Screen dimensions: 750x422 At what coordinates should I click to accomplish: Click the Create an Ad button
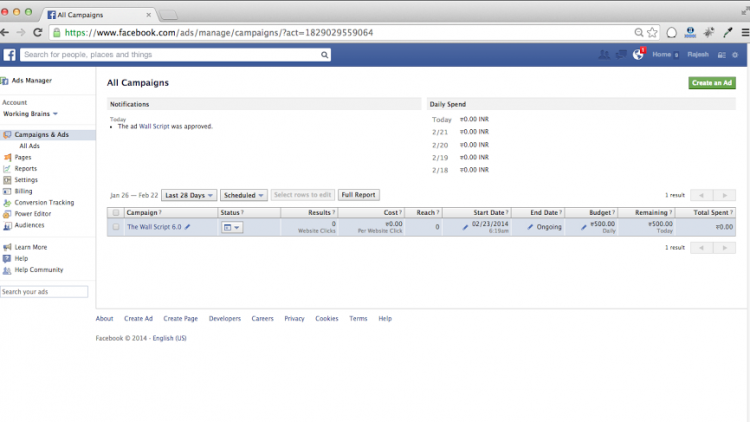[712, 83]
